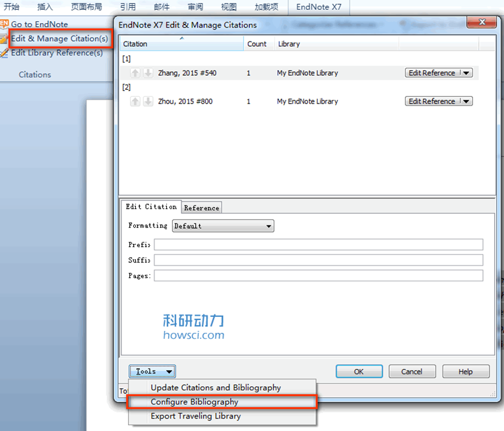Click the Cancel button

pos(412,372)
